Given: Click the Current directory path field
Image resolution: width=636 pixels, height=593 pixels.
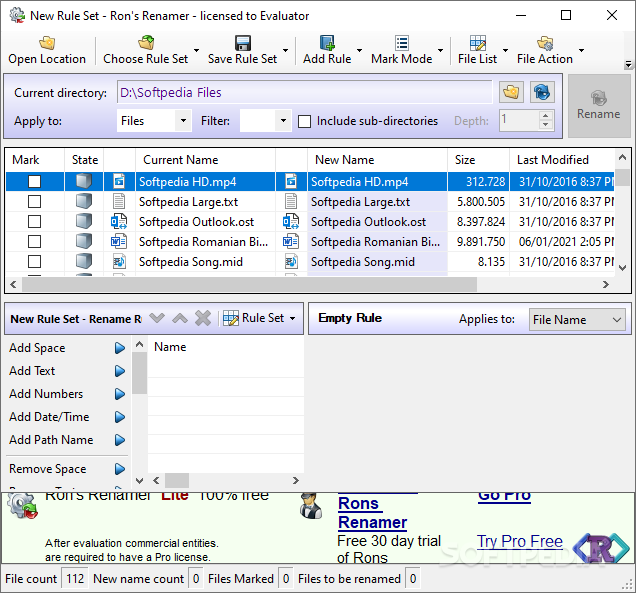Looking at the screenshot, I should pos(304,92).
